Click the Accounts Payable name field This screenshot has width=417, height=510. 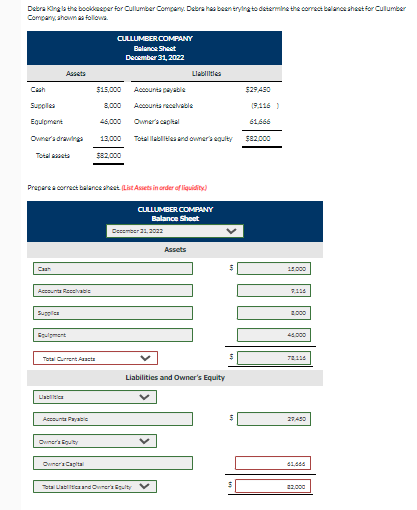coord(113,419)
